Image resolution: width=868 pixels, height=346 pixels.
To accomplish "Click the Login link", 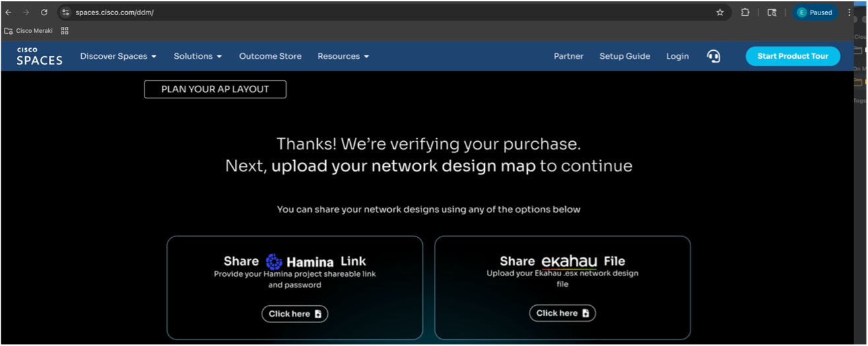I will pos(677,56).
